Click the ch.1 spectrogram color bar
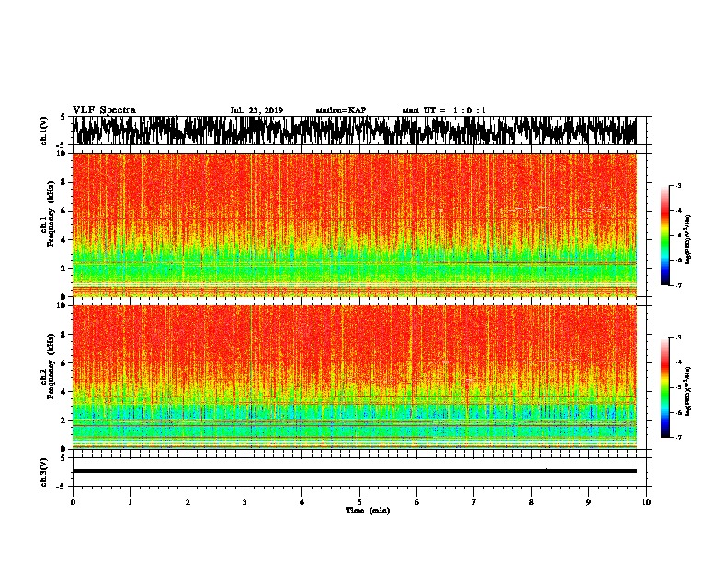728x563 pixels. [665, 236]
